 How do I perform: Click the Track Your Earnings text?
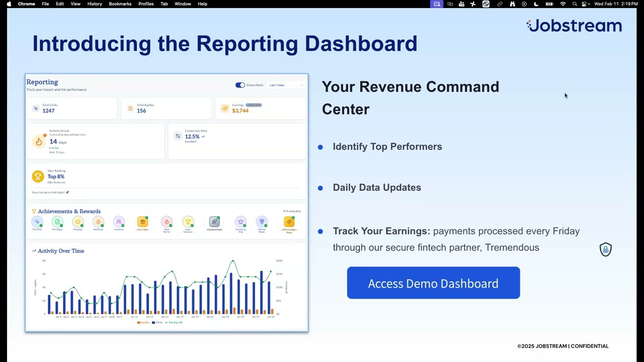point(381,231)
